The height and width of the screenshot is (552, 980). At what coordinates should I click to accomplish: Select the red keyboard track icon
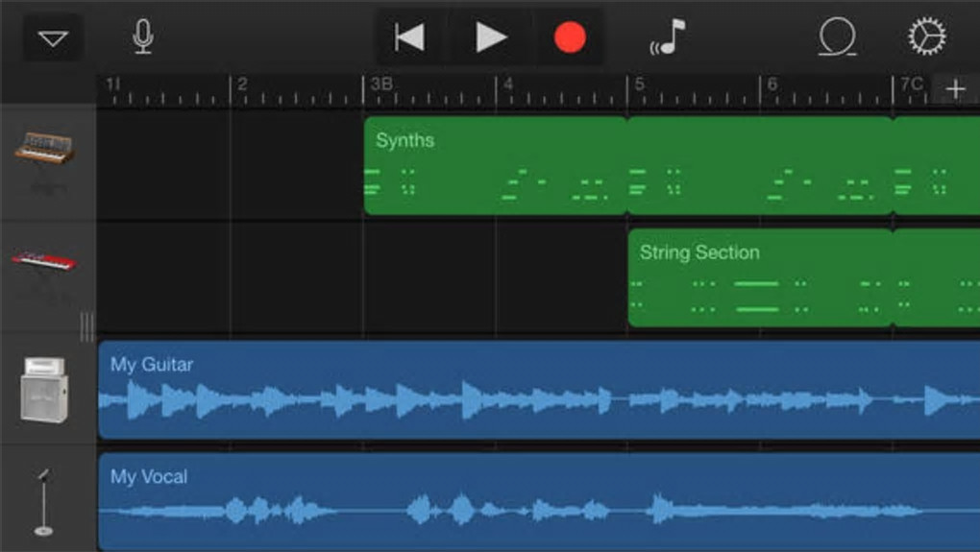point(44,260)
